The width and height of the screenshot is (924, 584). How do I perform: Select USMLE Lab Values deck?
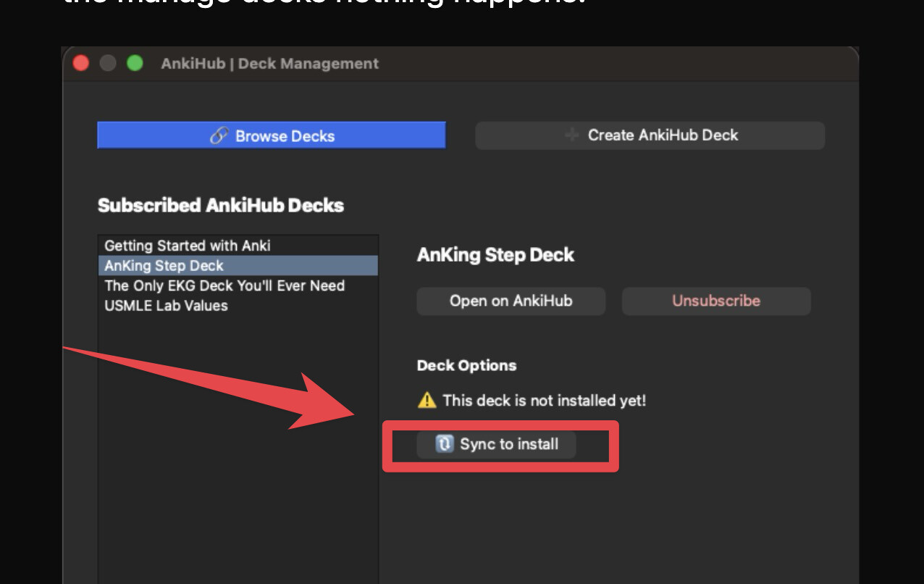[238, 306]
